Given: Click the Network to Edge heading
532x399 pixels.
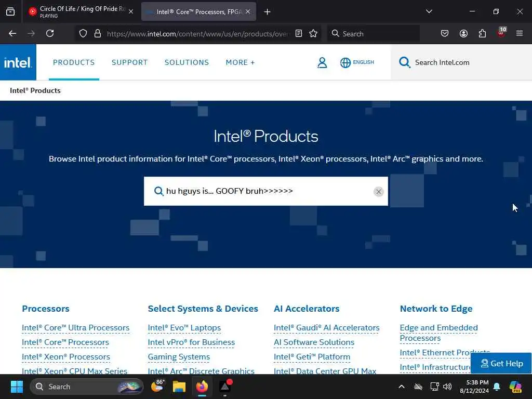Looking at the screenshot, I should (436, 309).
